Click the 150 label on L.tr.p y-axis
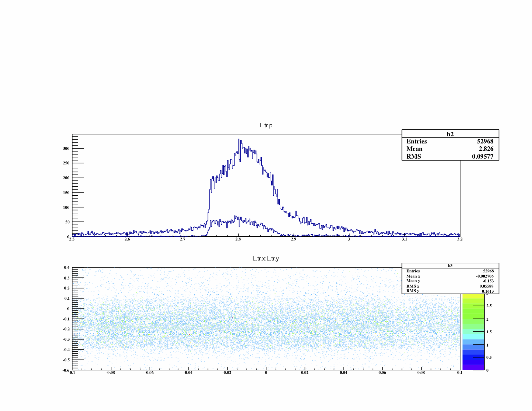Image resolution: width=532 pixels, height=411 pixels. [x=66, y=193]
